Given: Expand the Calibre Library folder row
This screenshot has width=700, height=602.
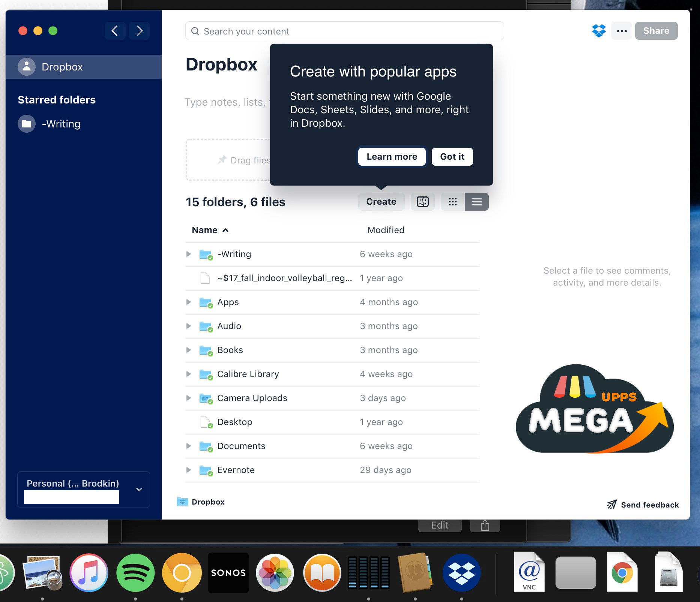Looking at the screenshot, I should 189,374.
